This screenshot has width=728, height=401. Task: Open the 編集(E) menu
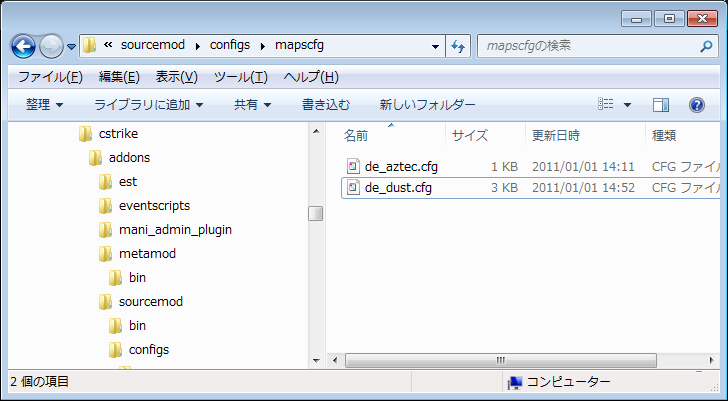tap(119, 77)
